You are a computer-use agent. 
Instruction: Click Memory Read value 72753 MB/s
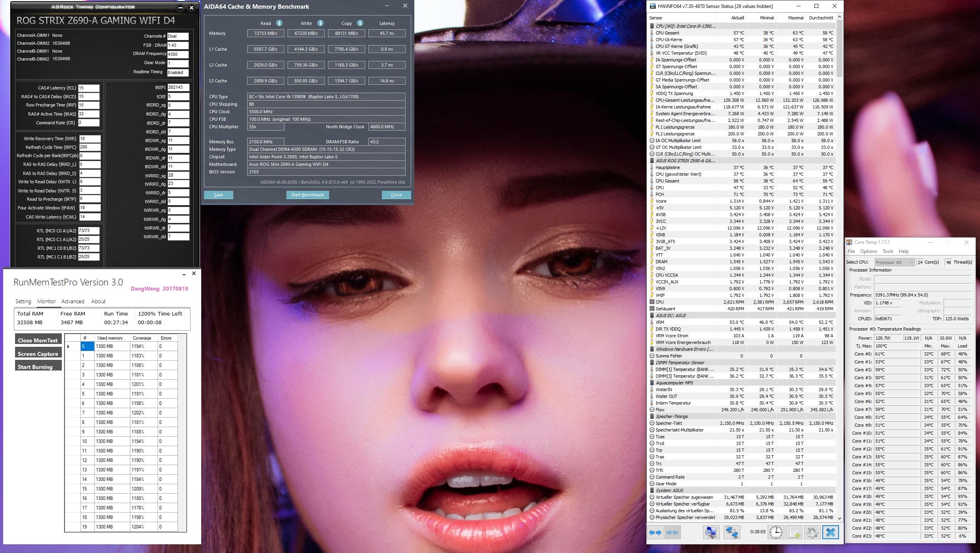click(265, 33)
